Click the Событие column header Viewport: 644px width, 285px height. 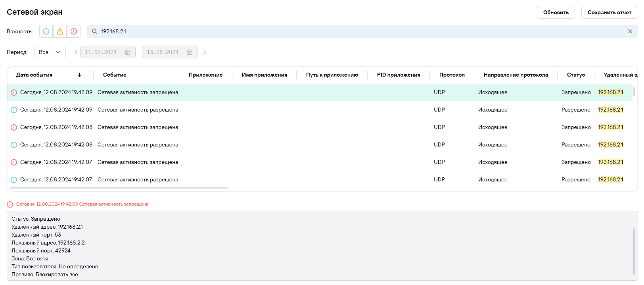tap(115, 75)
